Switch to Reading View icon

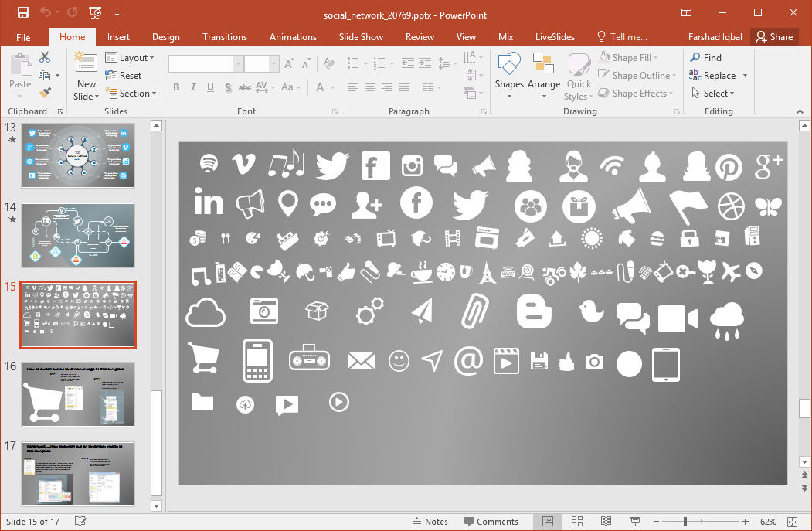pyautogui.click(x=606, y=522)
